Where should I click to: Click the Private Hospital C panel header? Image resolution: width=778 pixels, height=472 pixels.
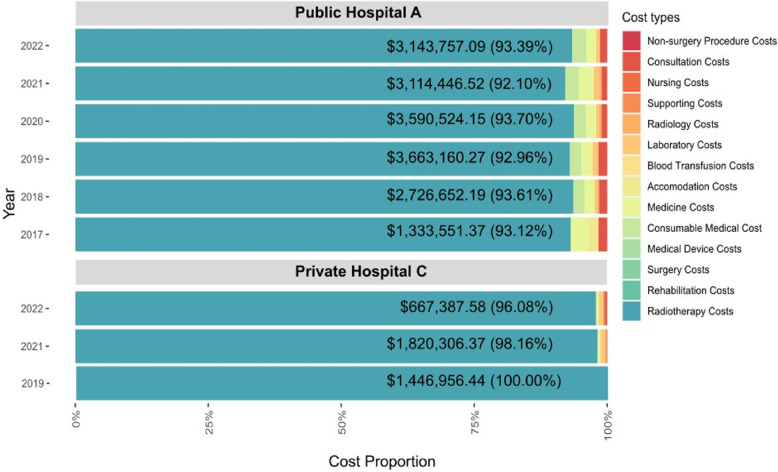[x=342, y=271]
